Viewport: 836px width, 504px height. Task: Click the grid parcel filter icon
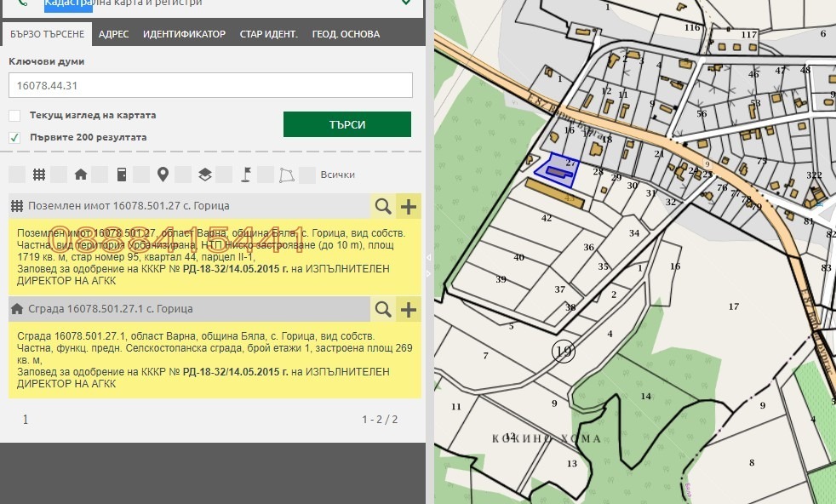39,175
